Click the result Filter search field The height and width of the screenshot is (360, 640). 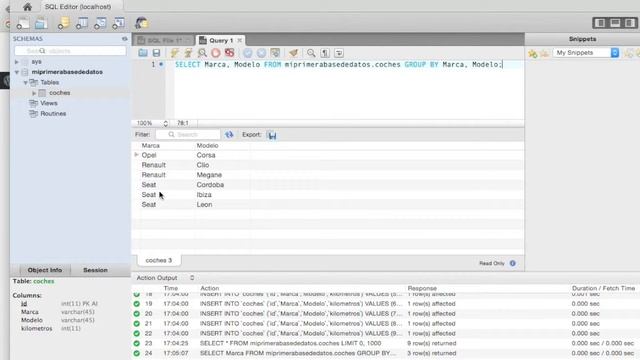click(188, 134)
